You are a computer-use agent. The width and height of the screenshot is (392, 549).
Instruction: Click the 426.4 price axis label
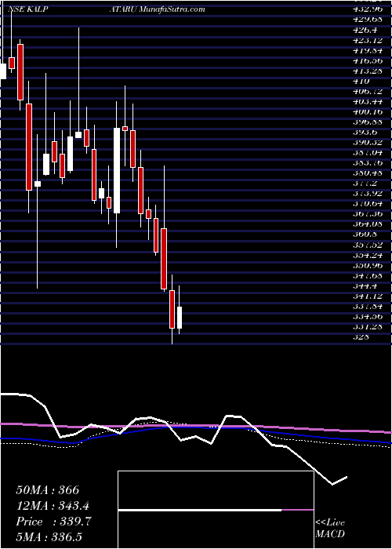coord(365,30)
